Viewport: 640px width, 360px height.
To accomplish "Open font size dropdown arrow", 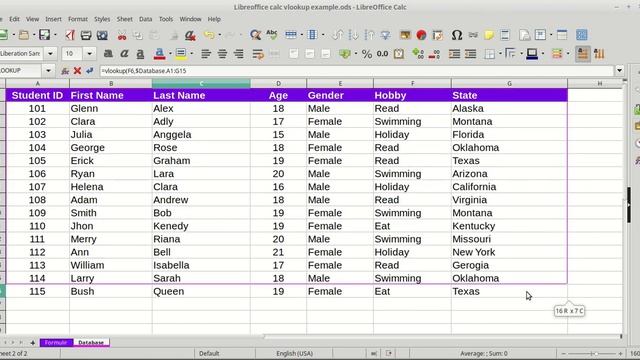I will [x=89, y=53].
